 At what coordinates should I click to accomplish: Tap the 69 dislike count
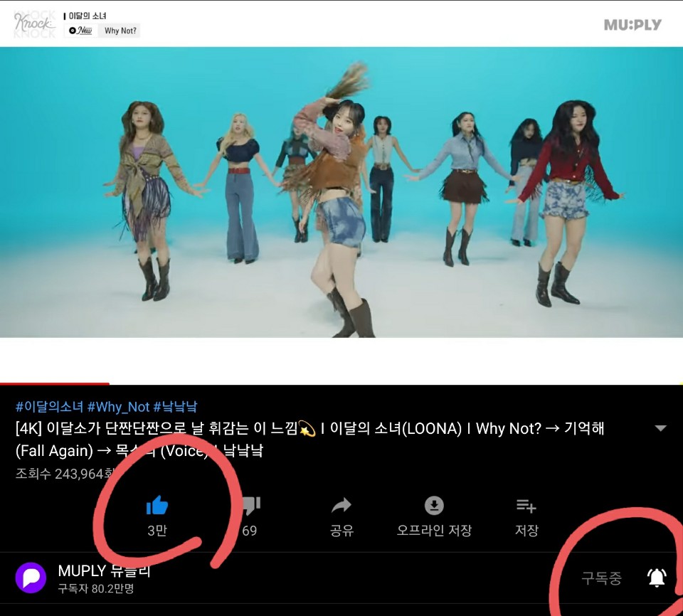tap(250, 531)
